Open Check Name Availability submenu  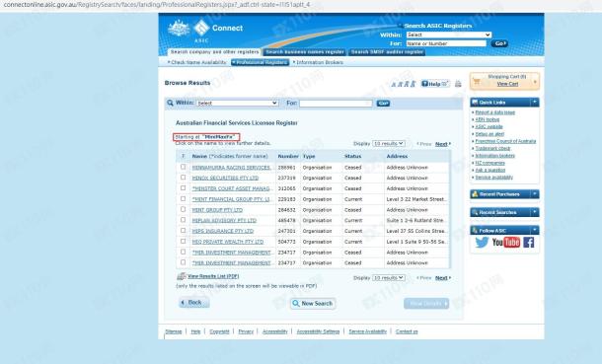point(197,62)
